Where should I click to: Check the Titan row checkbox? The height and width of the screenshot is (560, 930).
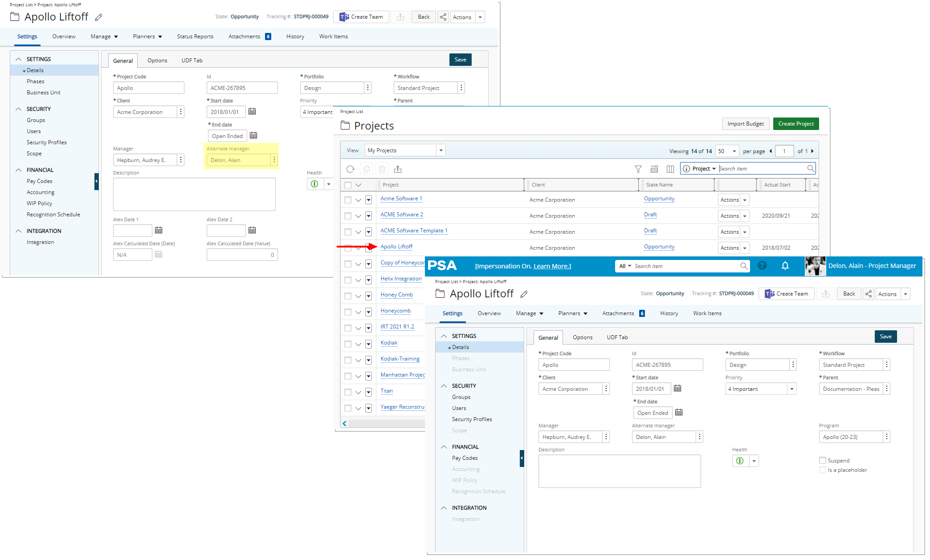[348, 393]
